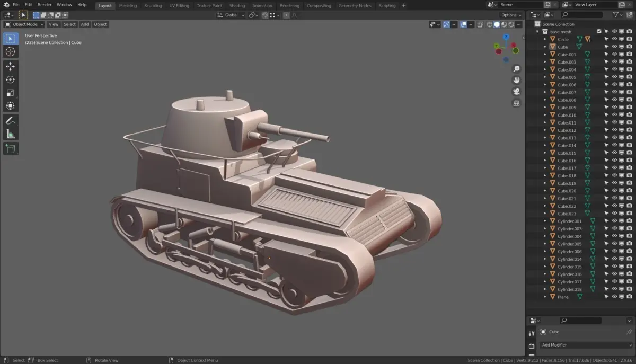This screenshot has width=636, height=364.
Task: Open the outliner filter dropdown
Action: click(618, 15)
